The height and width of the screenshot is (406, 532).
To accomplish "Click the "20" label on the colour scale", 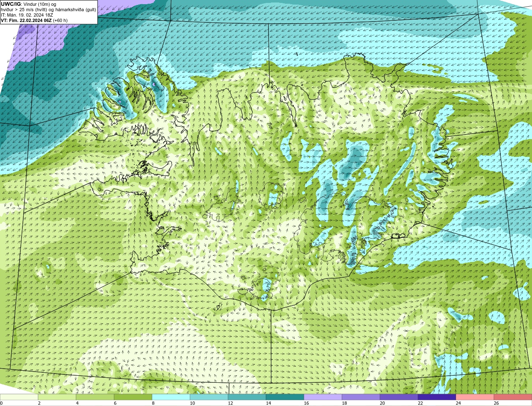I will 382,403.
